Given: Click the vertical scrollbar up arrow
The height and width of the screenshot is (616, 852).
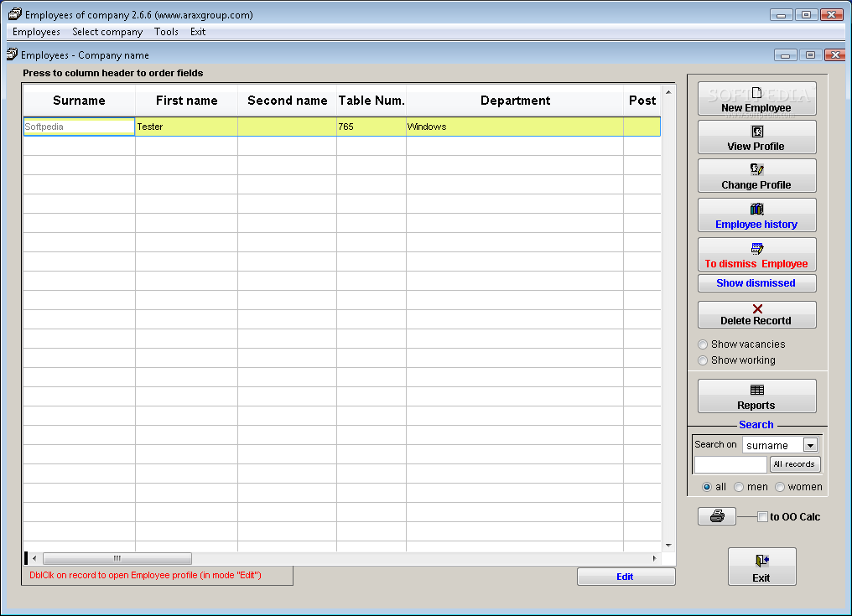Looking at the screenshot, I should 668,92.
